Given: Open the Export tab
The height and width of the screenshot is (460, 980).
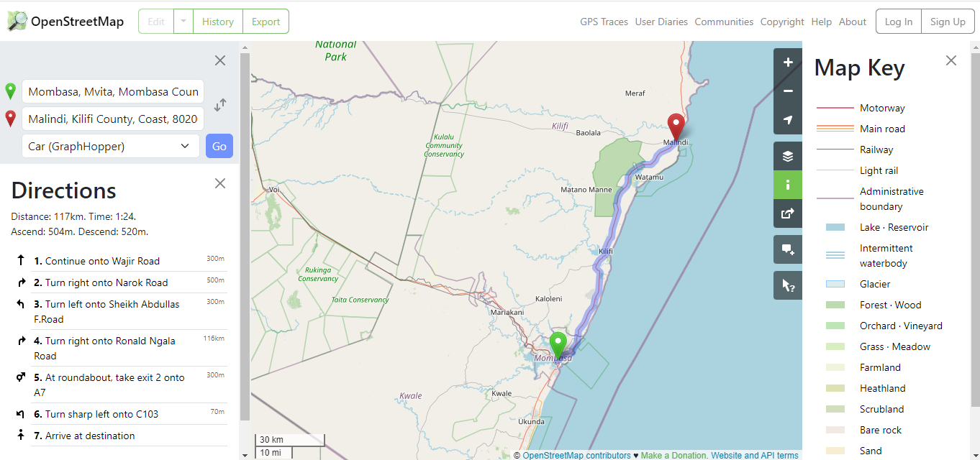Looking at the screenshot, I should coord(266,22).
